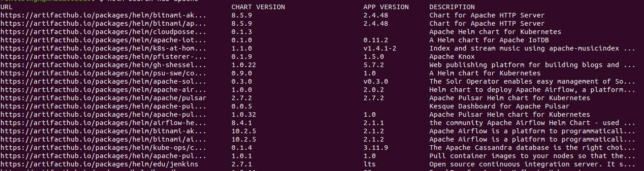Select URL ending in helm/psu-swe/co...
The image size is (644, 171).
tap(103, 73)
